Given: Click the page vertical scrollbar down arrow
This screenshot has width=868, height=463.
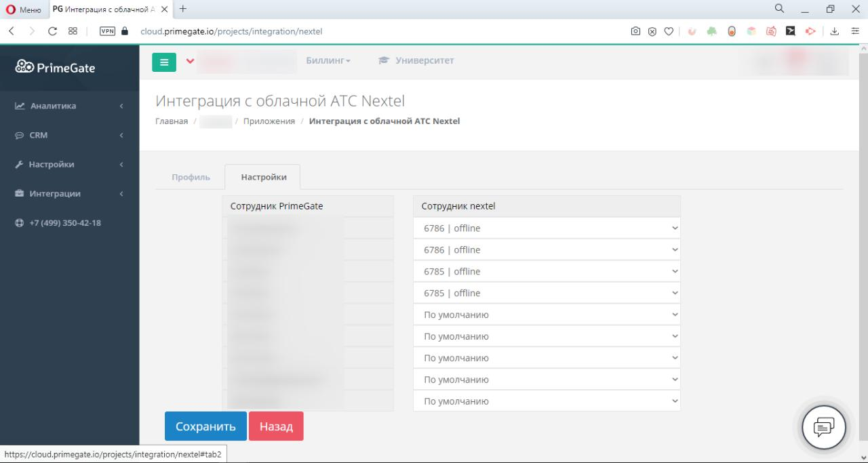Looking at the screenshot, I should [x=863, y=457].
